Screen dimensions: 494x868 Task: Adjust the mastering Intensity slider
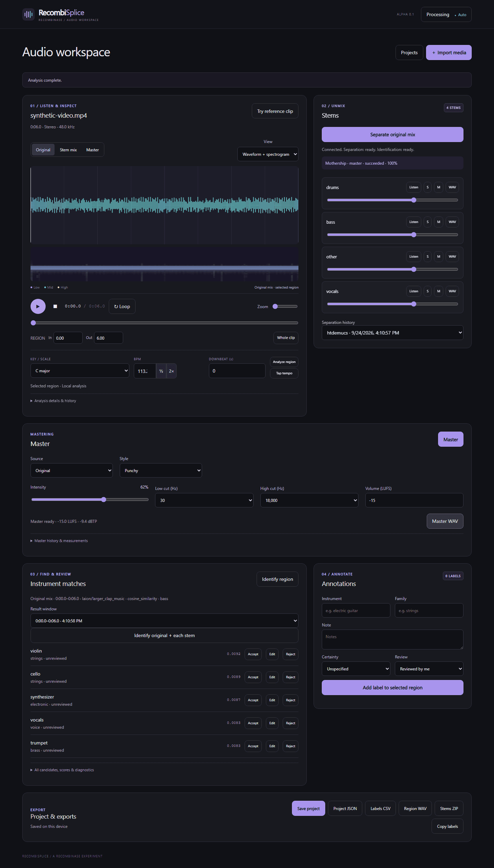coord(90,500)
